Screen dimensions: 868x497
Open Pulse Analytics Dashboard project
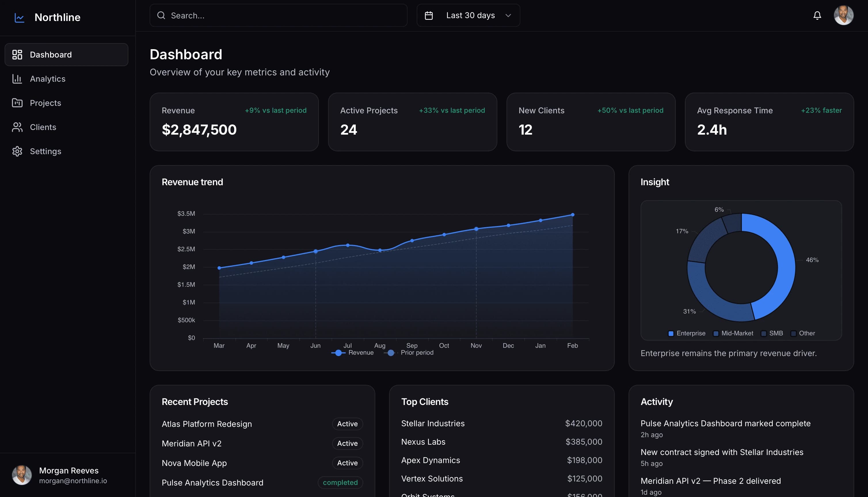click(262, 483)
